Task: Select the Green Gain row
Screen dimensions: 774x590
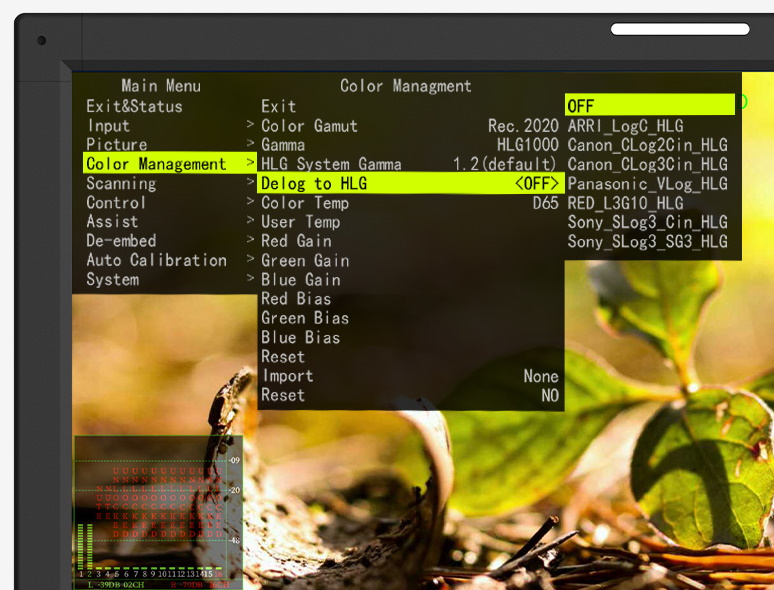Action: coord(410,261)
